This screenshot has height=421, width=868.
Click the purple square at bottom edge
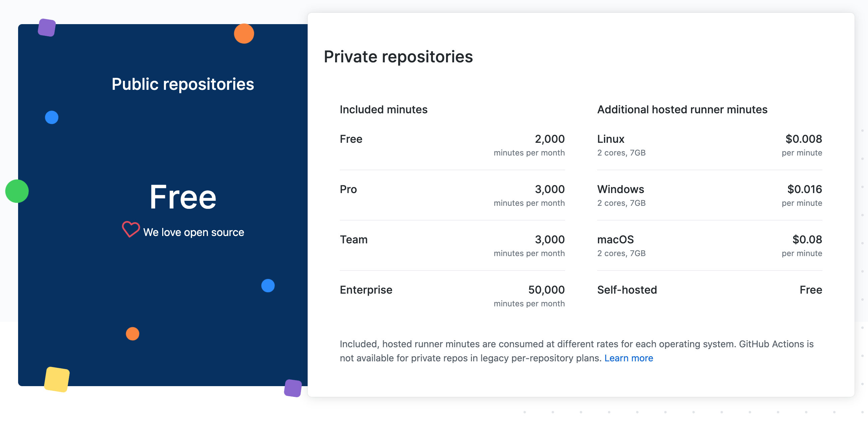click(x=293, y=388)
